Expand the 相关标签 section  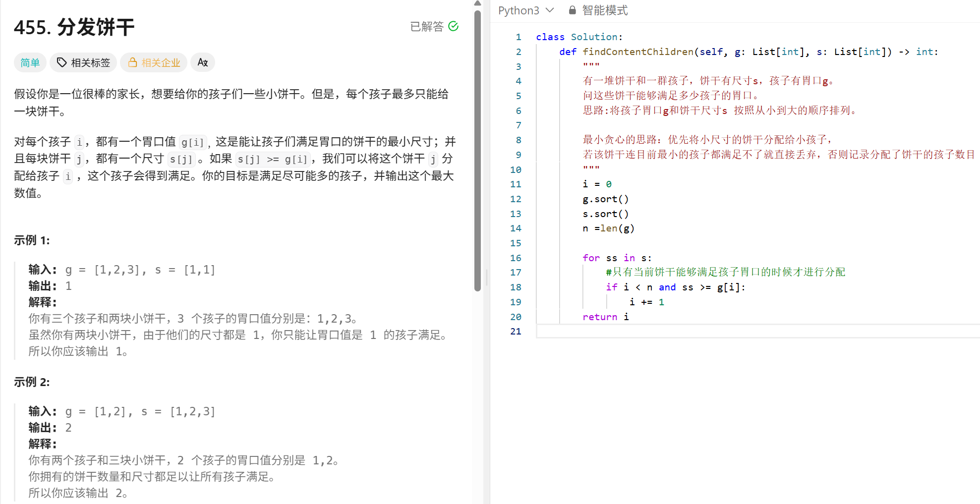[x=83, y=62]
